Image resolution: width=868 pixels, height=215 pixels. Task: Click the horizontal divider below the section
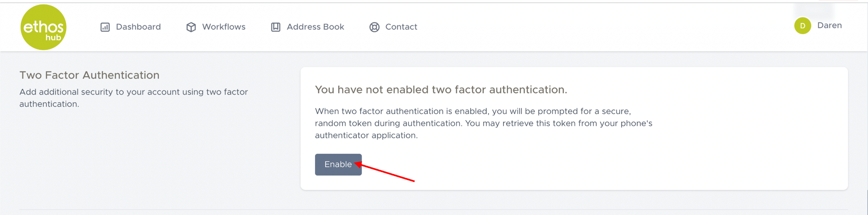click(433, 210)
